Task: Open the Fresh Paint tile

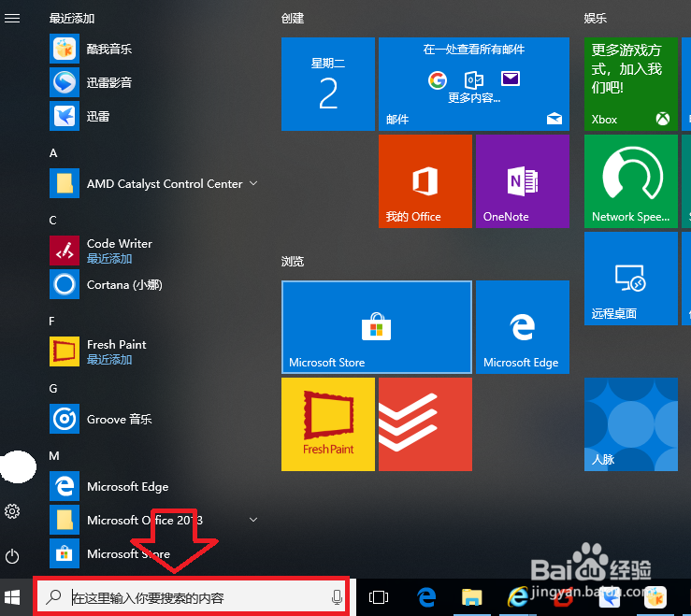Action: 328,424
